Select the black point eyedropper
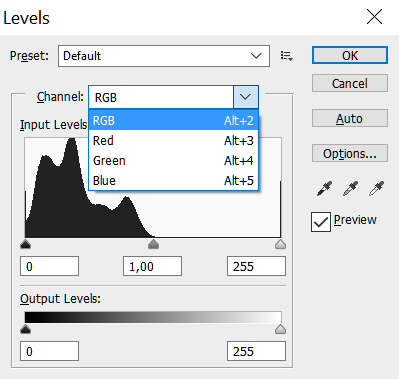 (324, 188)
